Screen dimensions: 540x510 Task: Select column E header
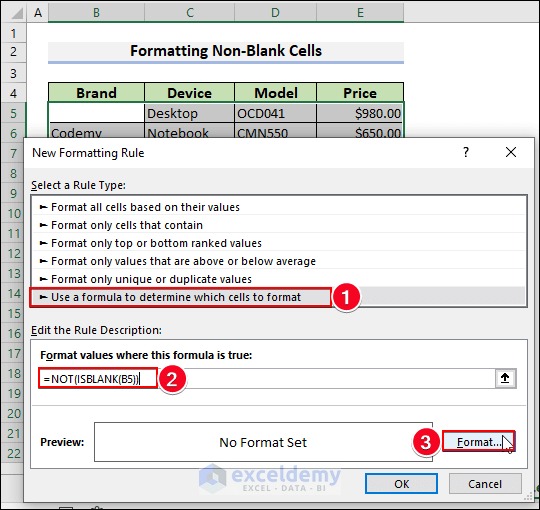(360, 13)
